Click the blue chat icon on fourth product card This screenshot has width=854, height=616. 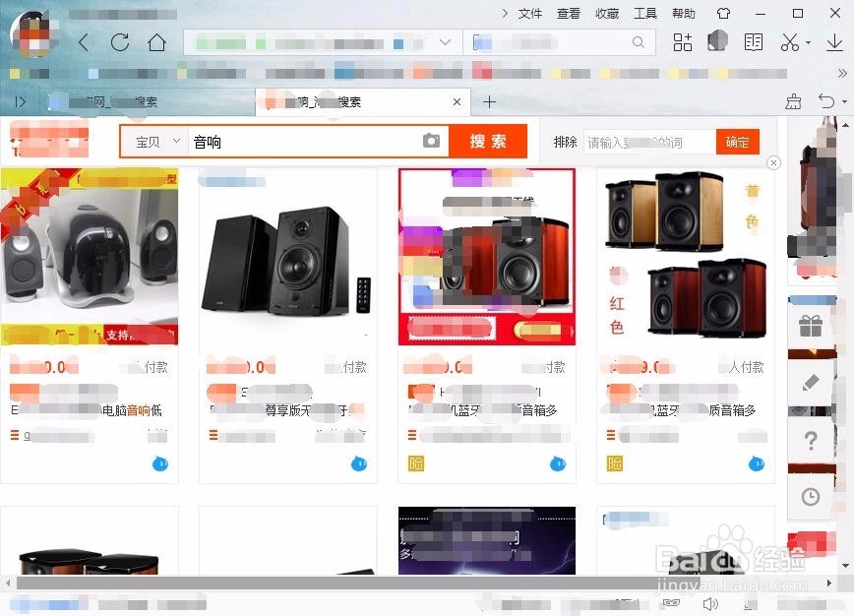click(x=757, y=463)
